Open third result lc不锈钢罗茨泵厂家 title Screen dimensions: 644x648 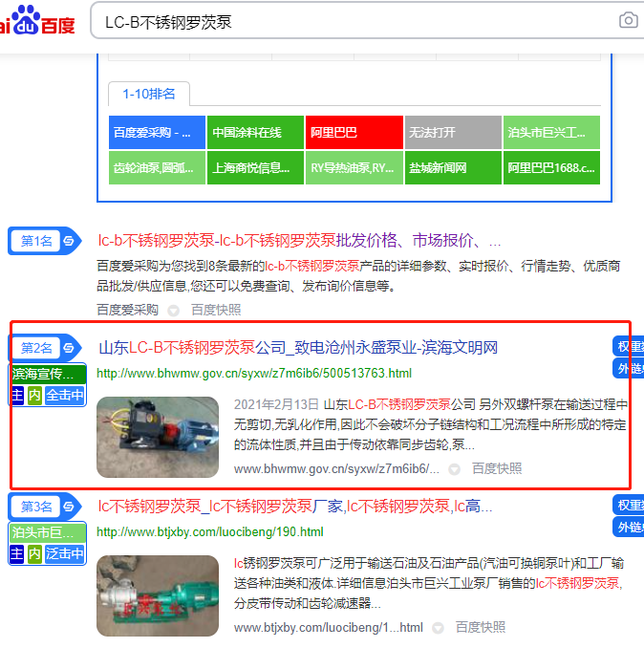[x=295, y=507]
